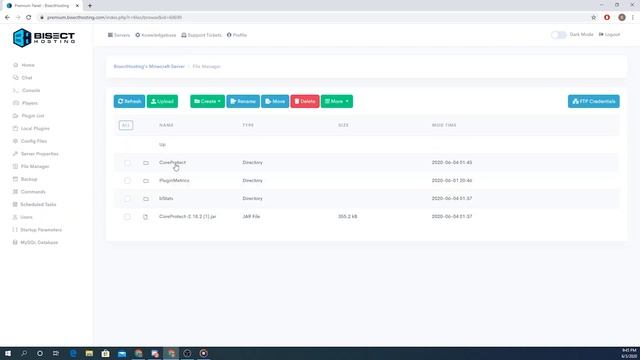Screen dimensions: 640x360
Task: Open the CoreProtect-2.18.2 (1).jar file name
Action: pyautogui.click(x=187, y=216)
